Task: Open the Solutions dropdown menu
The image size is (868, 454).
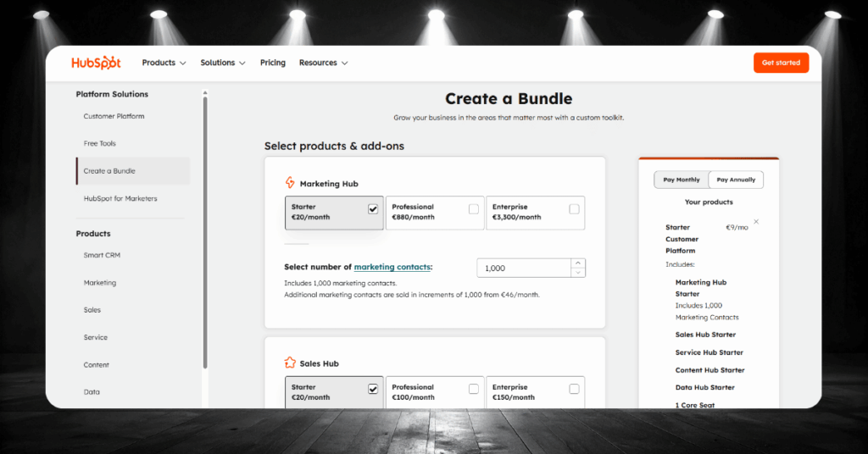Action: (223, 63)
